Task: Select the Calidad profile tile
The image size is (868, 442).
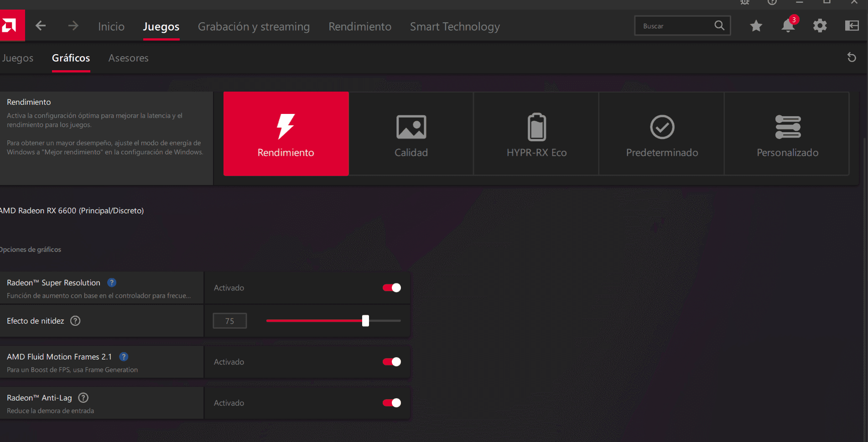Action: [x=411, y=134]
